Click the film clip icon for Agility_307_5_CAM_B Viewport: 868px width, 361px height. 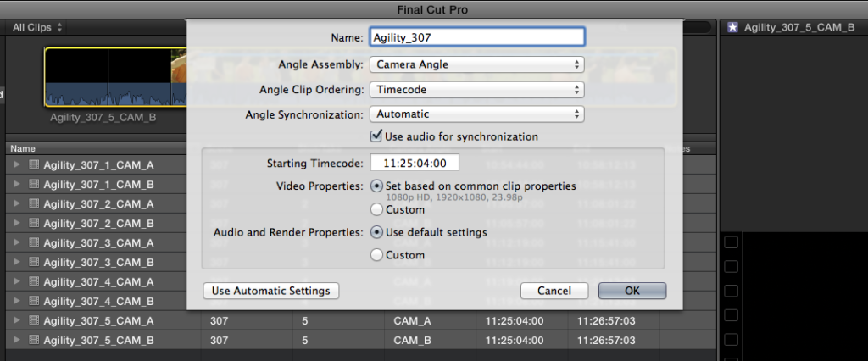tap(34, 340)
